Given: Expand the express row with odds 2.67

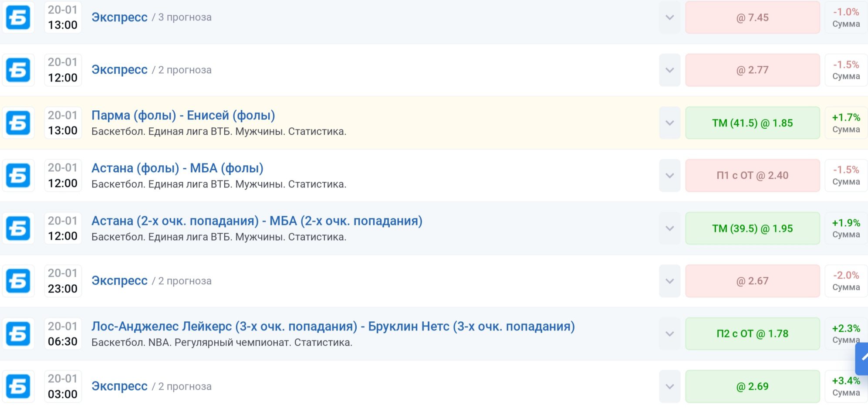Looking at the screenshot, I should (x=670, y=281).
